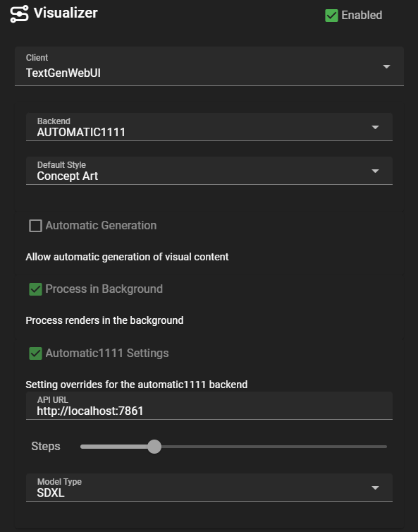
Task: Open the Model Type dropdown
Action: coord(209,488)
